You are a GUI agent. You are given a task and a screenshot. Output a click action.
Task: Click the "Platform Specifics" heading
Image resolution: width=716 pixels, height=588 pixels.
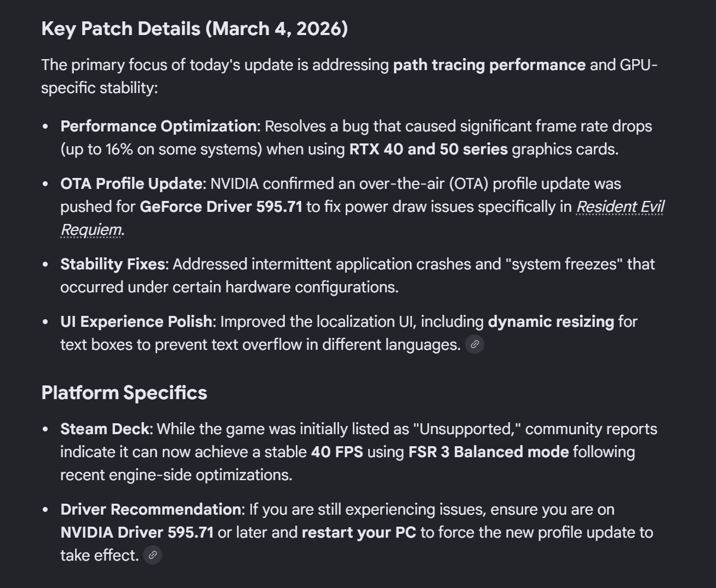(x=124, y=393)
